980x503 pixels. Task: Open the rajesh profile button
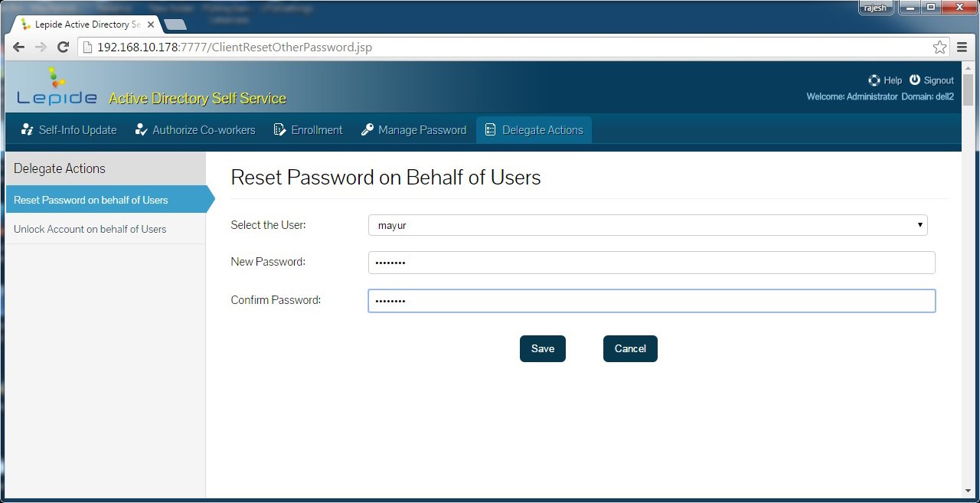pos(874,8)
